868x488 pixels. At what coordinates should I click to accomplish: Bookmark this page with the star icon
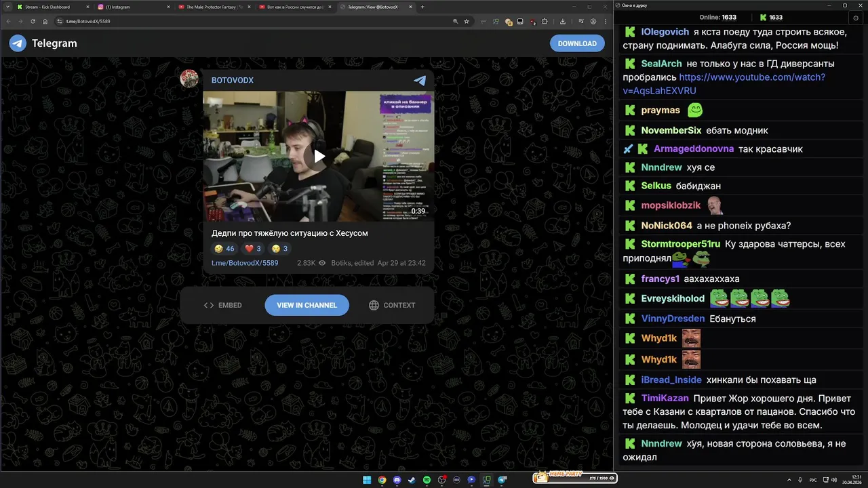coord(467,21)
